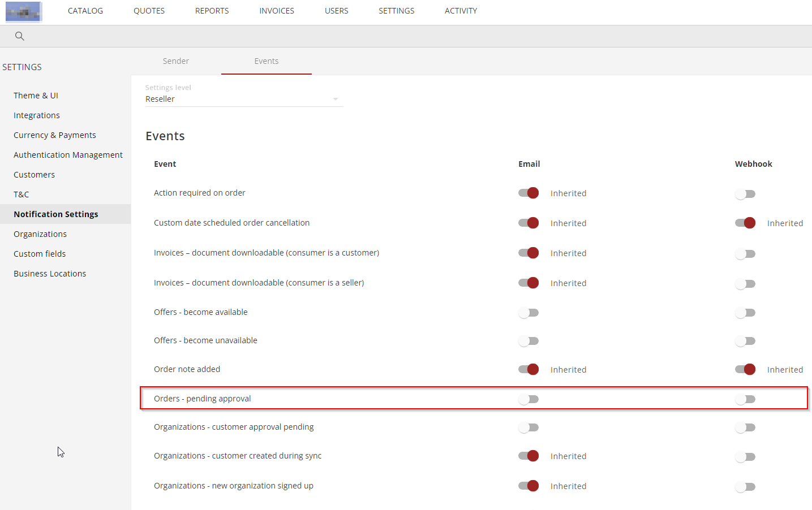Select Notification Settings in the sidebar
The height and width of the screenshot is (510, 812).
point(55,214)
